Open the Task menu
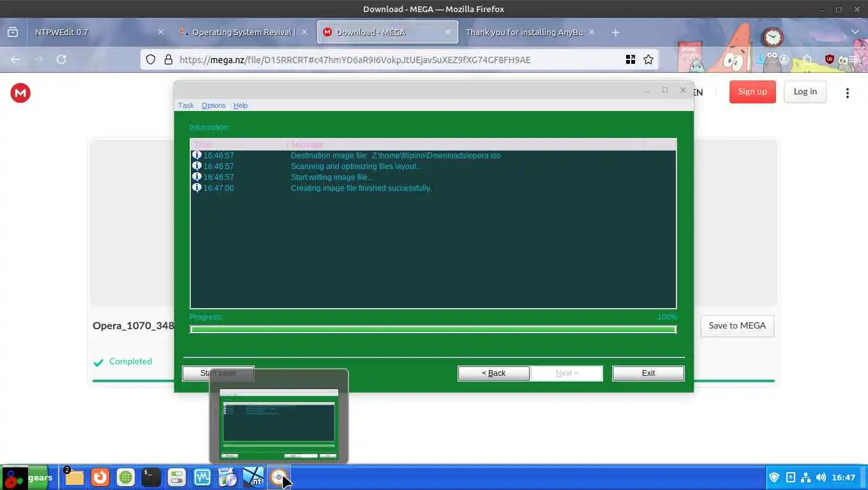Image resolution: width=868 pixels, height=490 pixels. click(x=186, y=105)
